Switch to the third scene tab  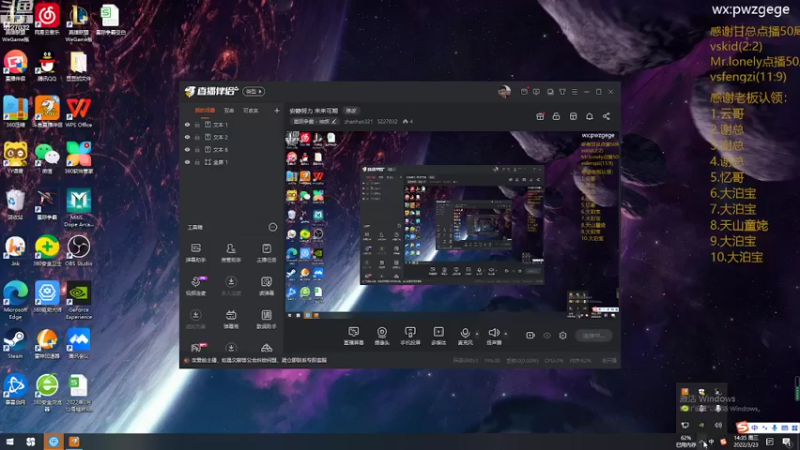251,111
